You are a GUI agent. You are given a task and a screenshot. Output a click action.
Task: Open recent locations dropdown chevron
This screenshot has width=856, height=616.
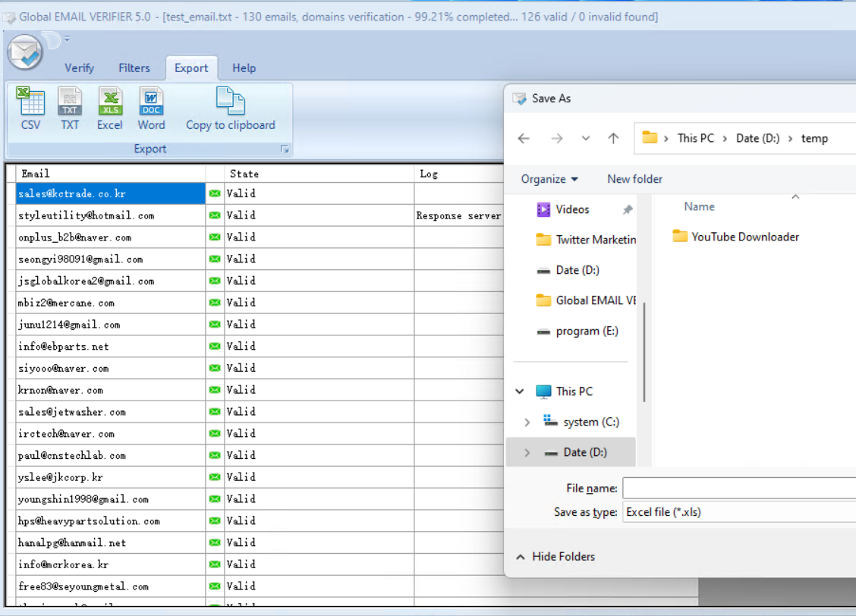point(586,138)
